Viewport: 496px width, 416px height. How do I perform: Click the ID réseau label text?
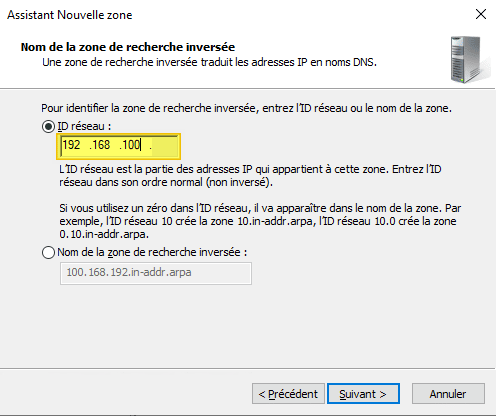[84, 126]
